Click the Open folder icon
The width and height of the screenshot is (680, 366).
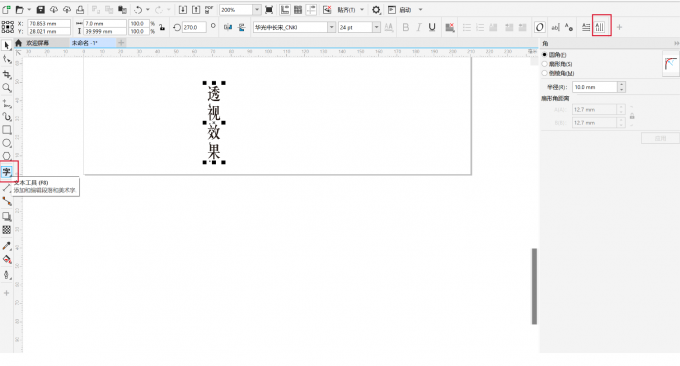20,10
